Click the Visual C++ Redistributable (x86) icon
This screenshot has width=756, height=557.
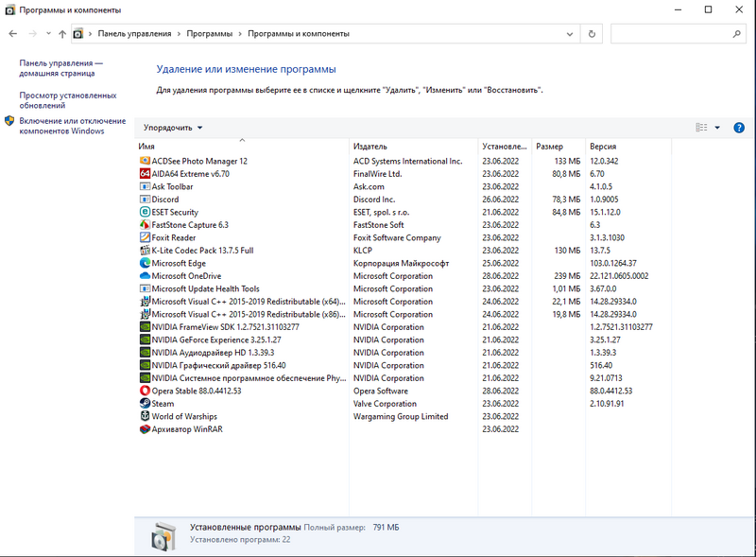point(145,314)
